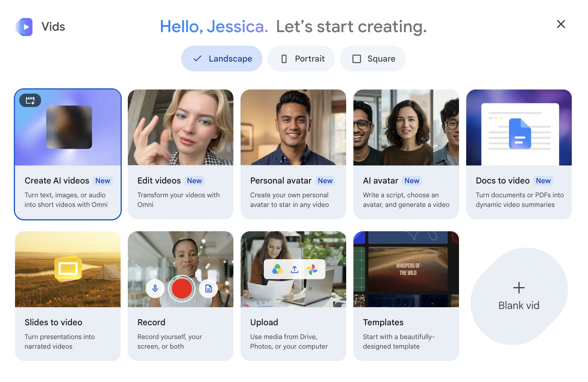
Task: Click the Record card title
Action: tap(151, 322)
